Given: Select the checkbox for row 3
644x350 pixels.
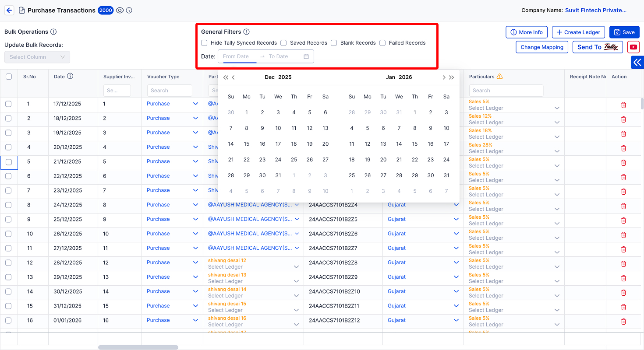Looking at the screenshot, I should pos(8,133).
